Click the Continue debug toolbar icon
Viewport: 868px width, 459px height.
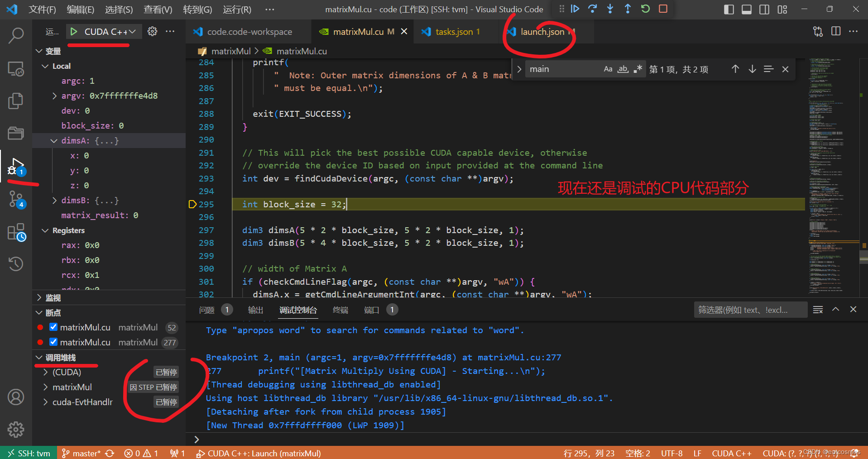575,9
